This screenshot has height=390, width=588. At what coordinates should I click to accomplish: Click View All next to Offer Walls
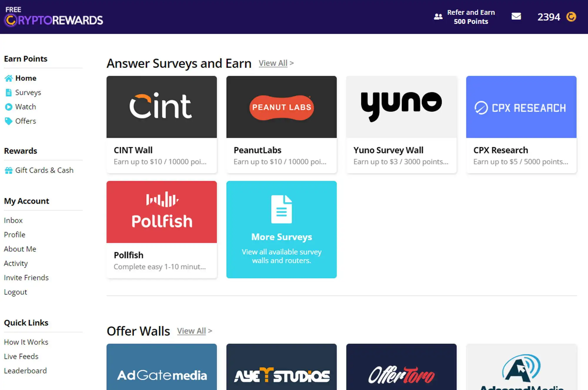(191, 331)
